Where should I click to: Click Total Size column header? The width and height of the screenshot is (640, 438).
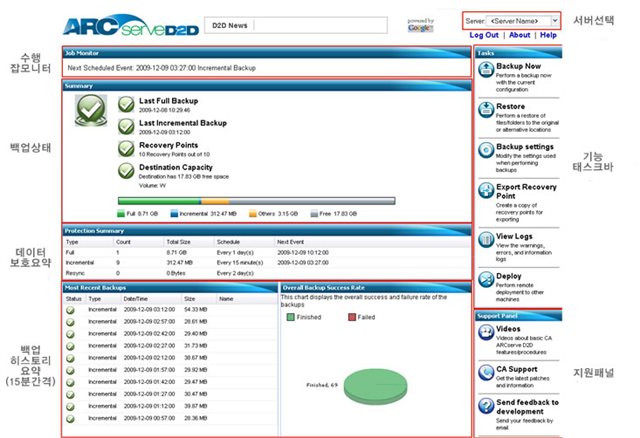tap(178, 242)
